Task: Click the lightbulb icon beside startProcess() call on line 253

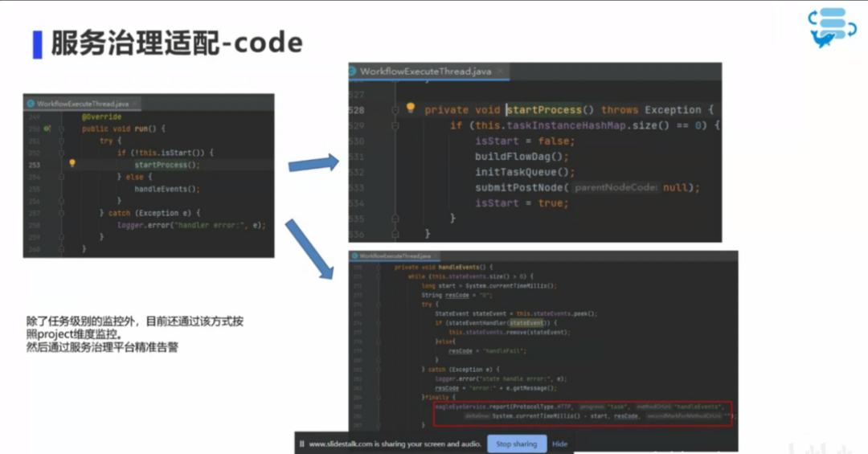Action: pos(72,164)
